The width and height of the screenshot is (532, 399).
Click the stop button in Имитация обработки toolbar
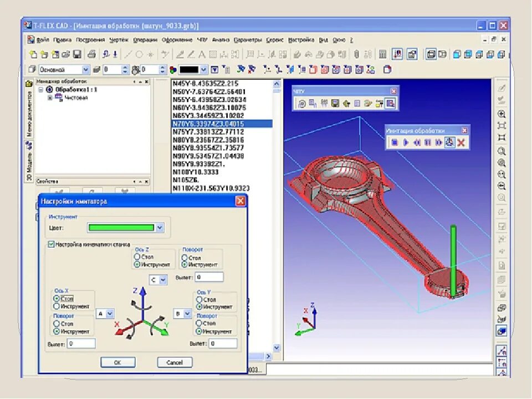coord(394,142)
